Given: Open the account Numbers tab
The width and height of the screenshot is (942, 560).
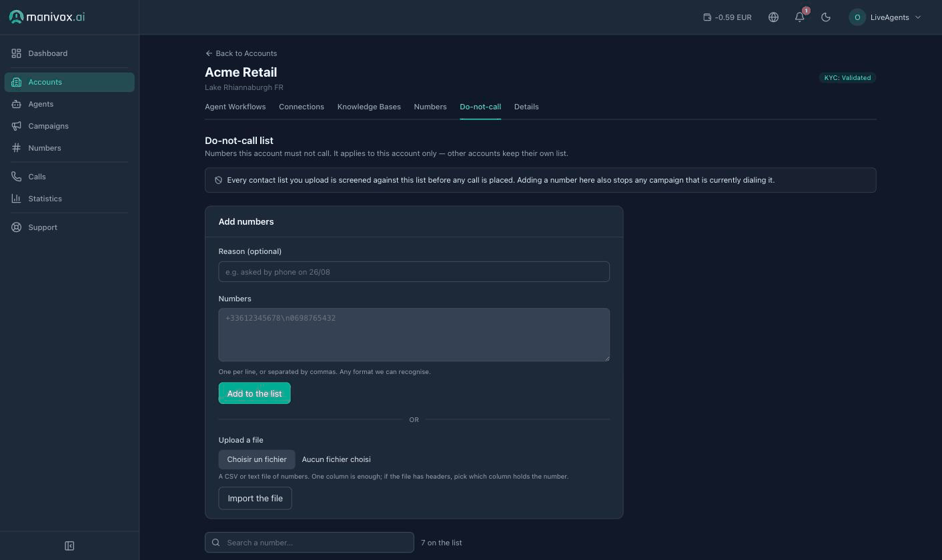Looking at the screenshot, I should tap(430, 107).
